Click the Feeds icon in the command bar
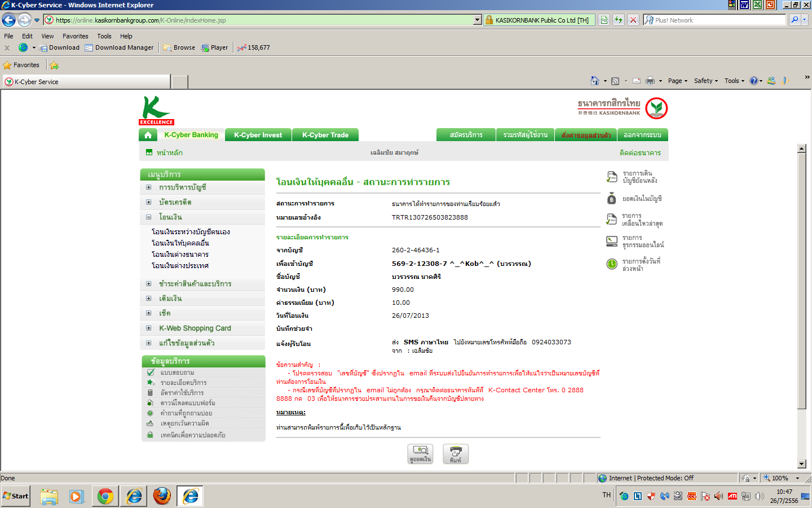The width and height of the screenshot is (812, 508). (x=615, y=81)
